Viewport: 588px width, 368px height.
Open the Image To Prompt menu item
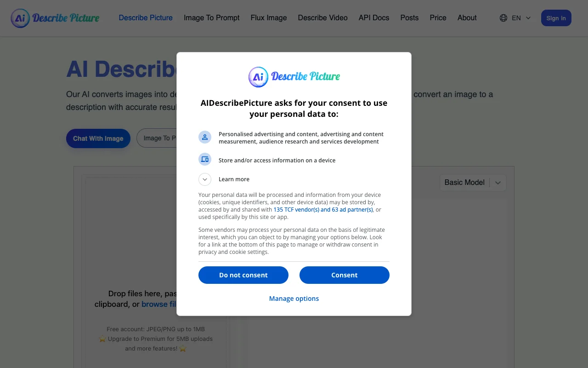(212, 18)
